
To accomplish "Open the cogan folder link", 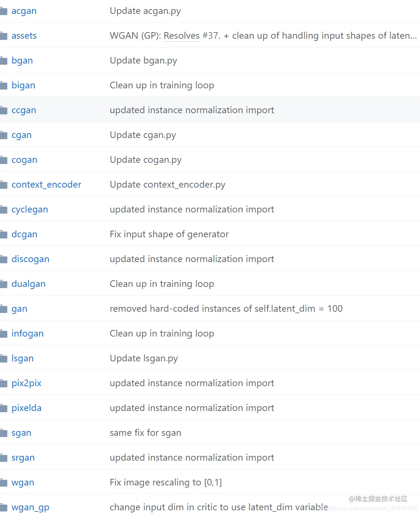I will (24, 160).
